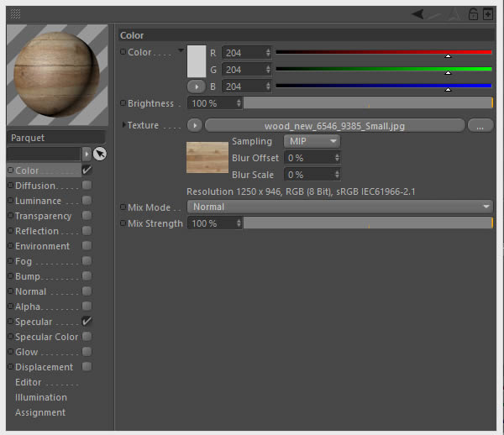Screen dimensions: 504x435
Task: Click the Mix Strength slider bar
Action: [368, 223]
